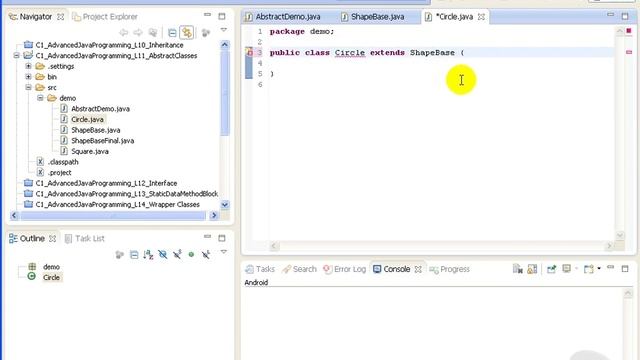Toggle Hide Local Types in Outline toolbar
Viewport: 640px width, 360px height.
[x=206, y=255]
